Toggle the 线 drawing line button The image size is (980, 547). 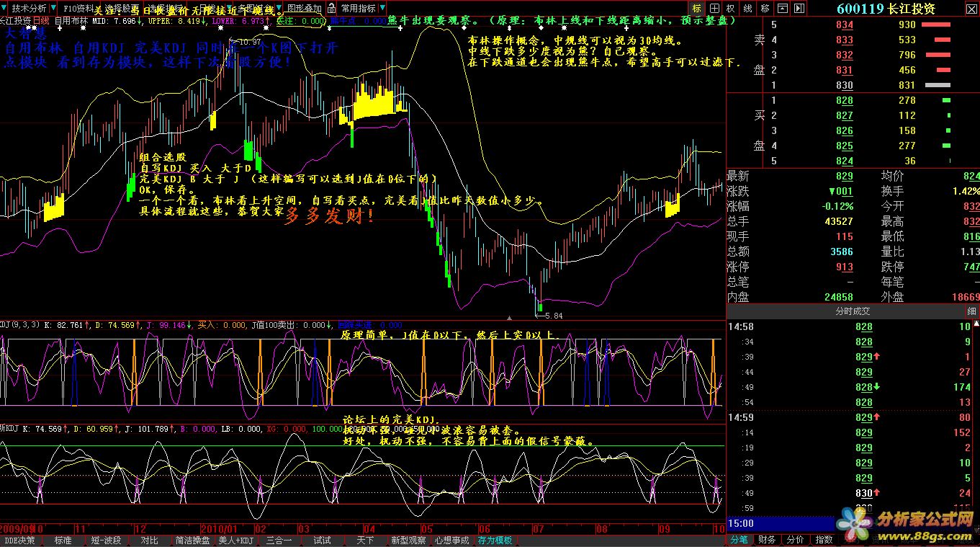pyautogui.click(x=747, y=8)
